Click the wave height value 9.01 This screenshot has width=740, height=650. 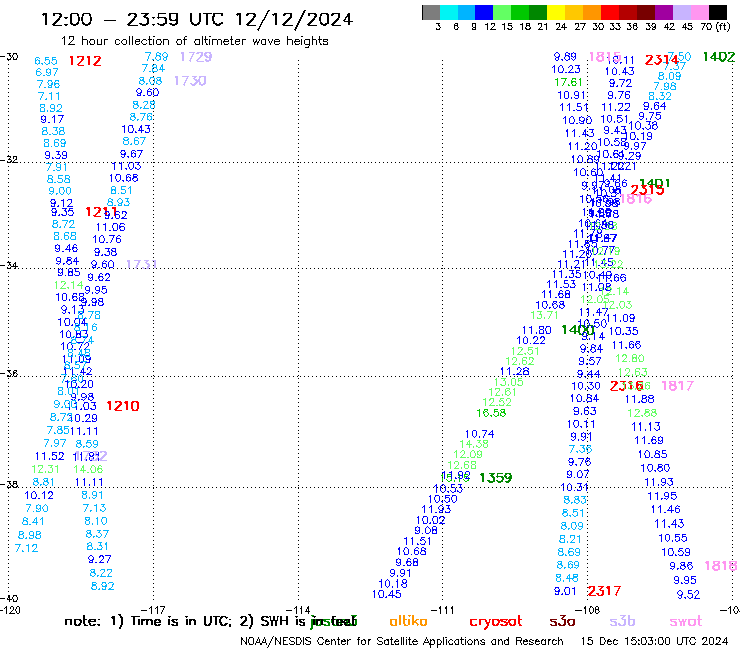pyautogui.click(x=565, y=591)
